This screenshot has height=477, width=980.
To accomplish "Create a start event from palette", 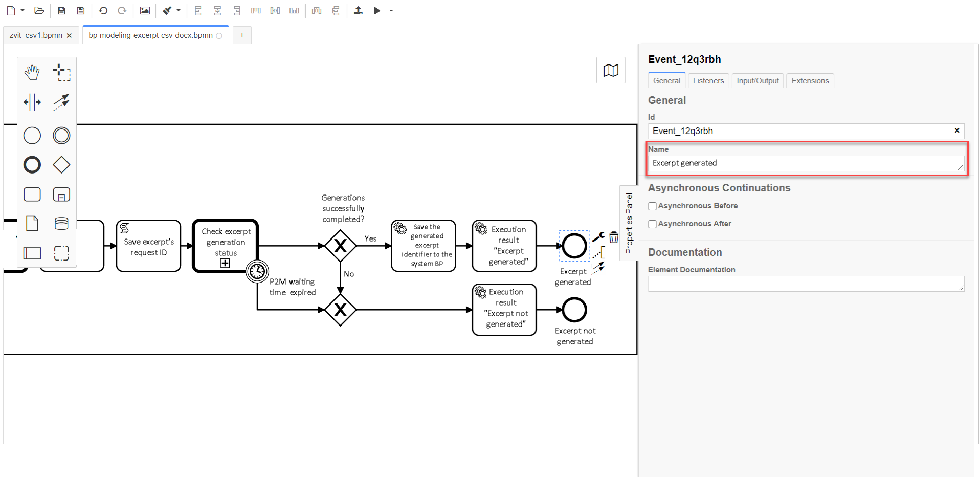I will coord(32,136).
